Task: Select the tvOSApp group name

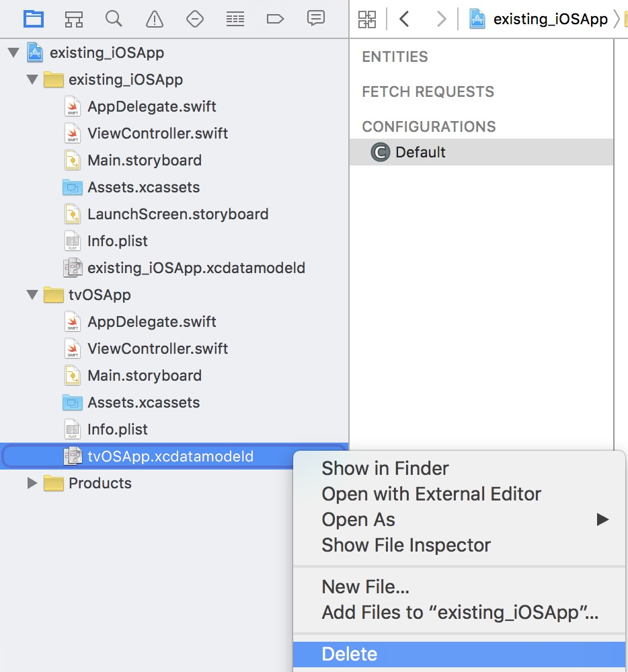Action: pos(100,295)
